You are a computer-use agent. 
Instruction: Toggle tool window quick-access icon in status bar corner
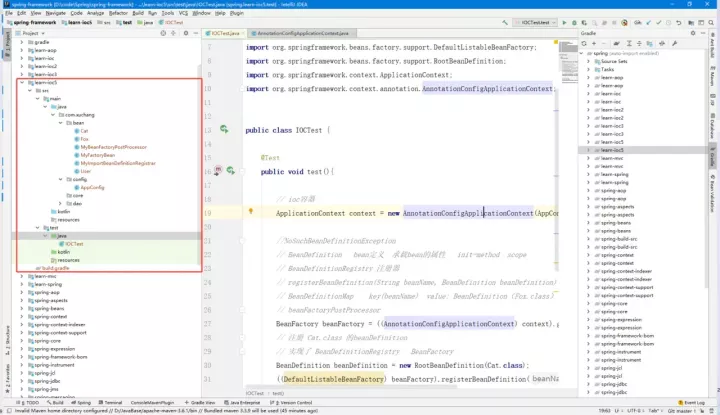[x=9, y=410]
